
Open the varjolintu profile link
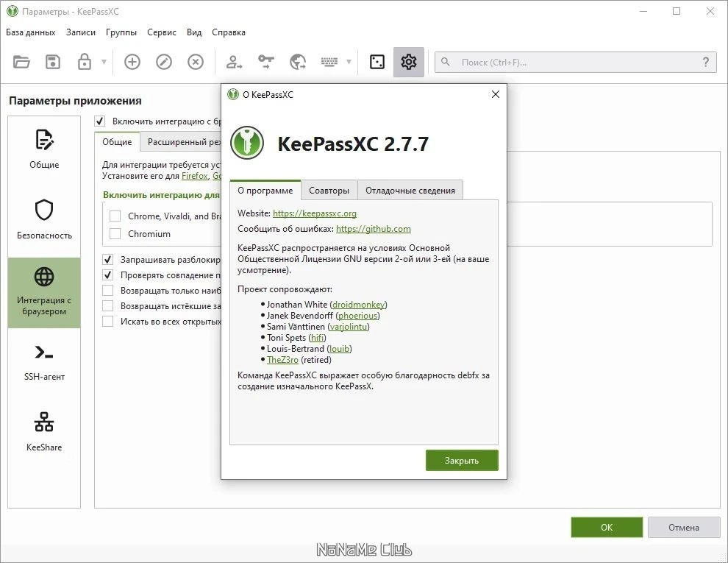(x=349, y=327)
